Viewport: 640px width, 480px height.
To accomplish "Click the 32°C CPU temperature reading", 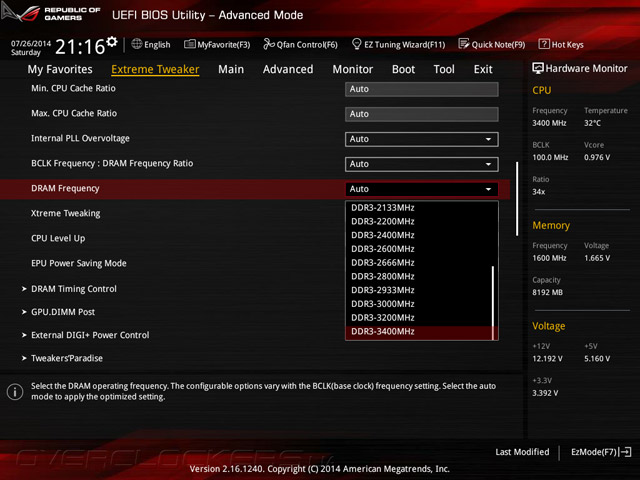I will 592,123.
